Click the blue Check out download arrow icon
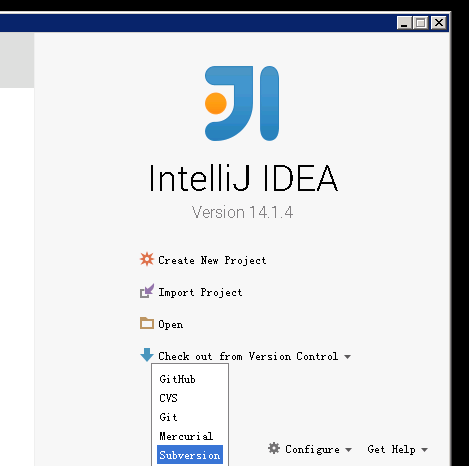The image size is (469, 466). 147,355
